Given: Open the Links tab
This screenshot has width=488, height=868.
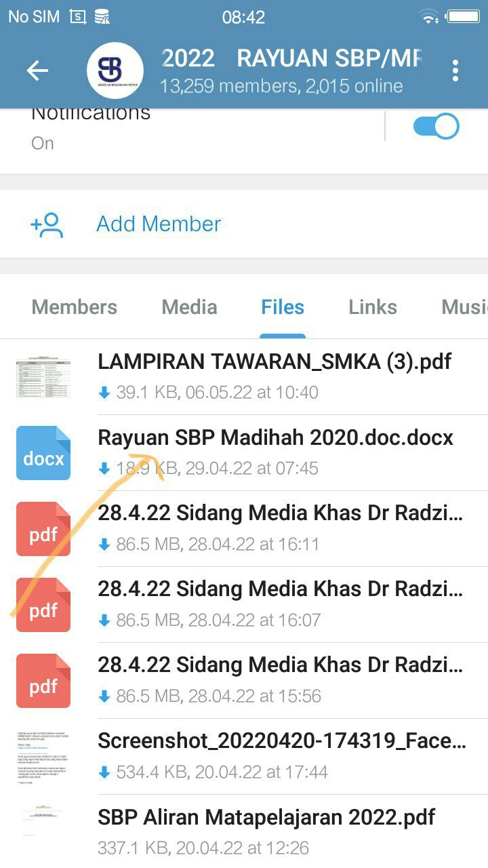Looking at the screenshot, I should [372, 307].
